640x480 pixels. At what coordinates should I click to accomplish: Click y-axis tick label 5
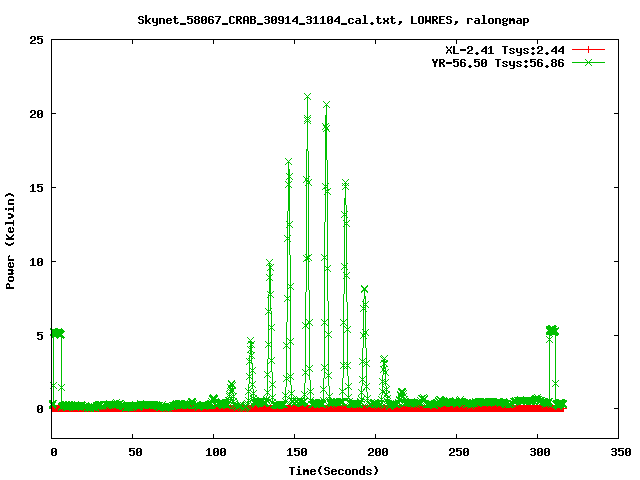tap(40, 336)
